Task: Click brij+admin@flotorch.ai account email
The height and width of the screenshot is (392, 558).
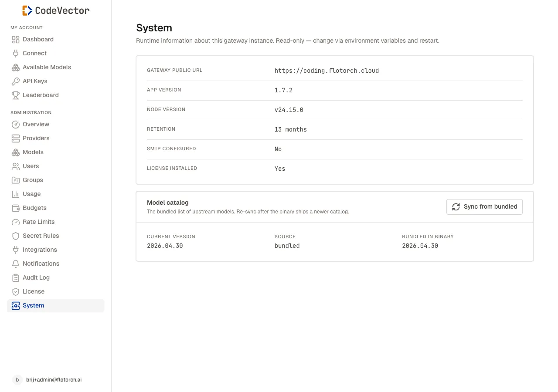Action: click(x=54, y=380)
